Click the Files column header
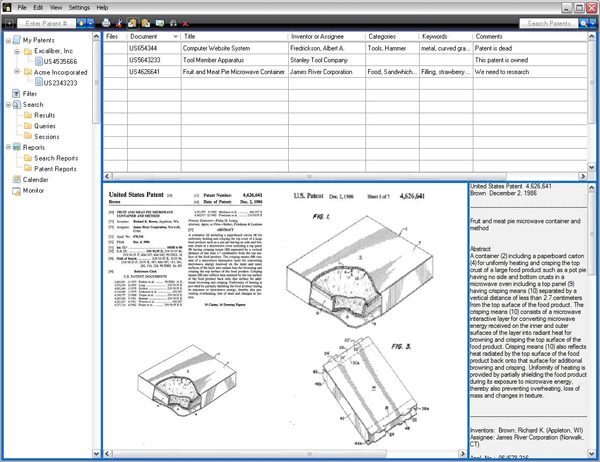 (x=115, y=36)
